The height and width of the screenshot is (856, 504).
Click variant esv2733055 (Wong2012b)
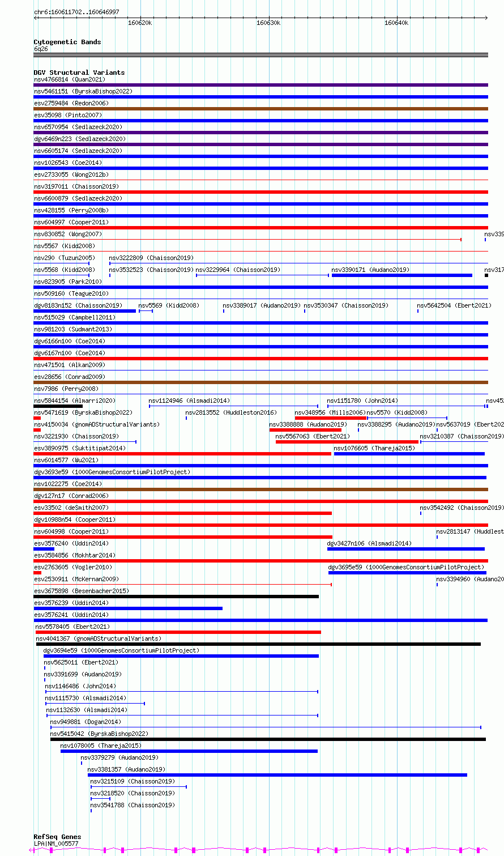click(71, 174)
